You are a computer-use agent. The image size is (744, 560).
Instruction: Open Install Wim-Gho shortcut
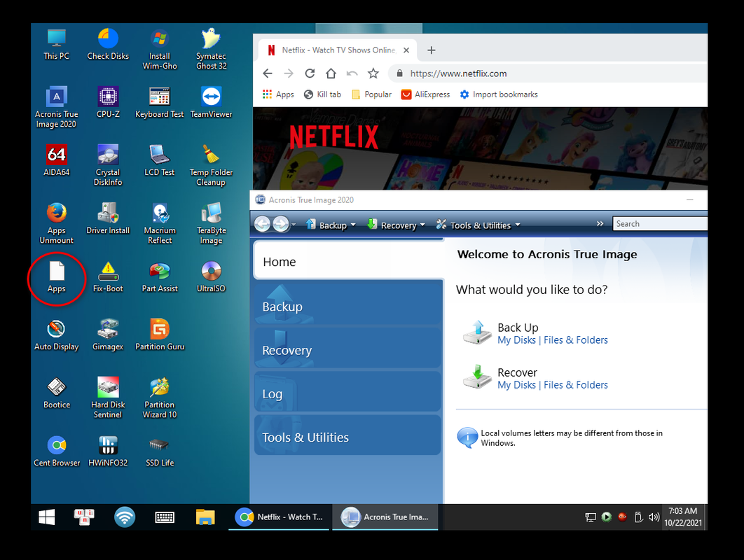[160, 49]
